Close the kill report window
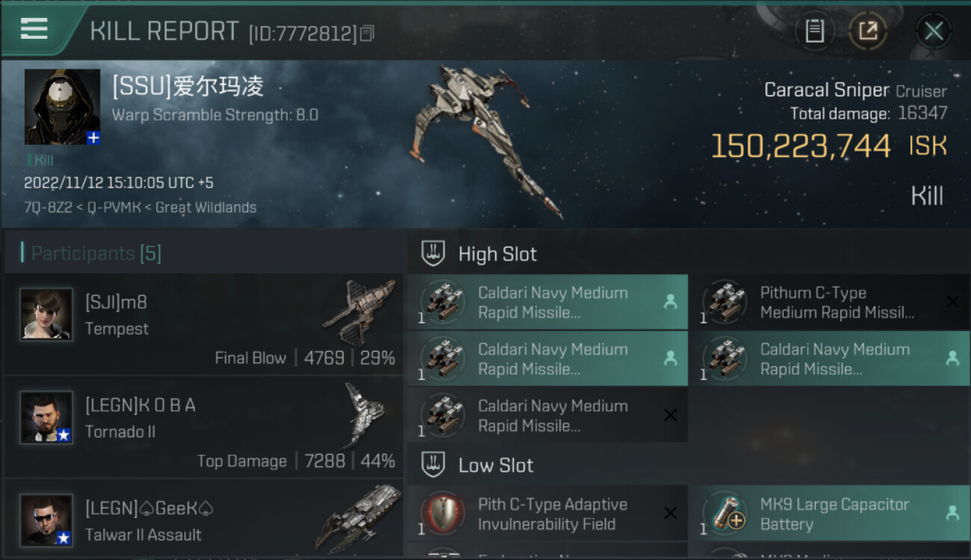The height and width of the screenshot is (560, 971). point(933,31)
